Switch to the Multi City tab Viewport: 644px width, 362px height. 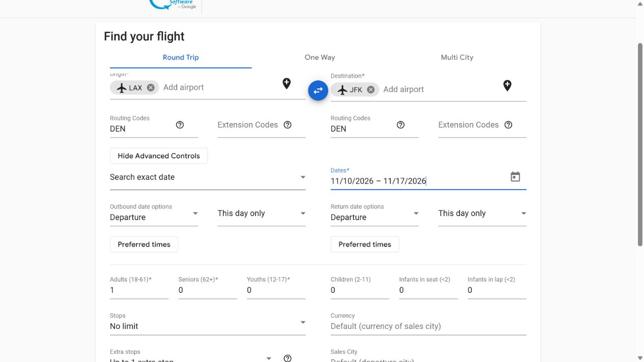pyautogui.click(x=457, y=57)
